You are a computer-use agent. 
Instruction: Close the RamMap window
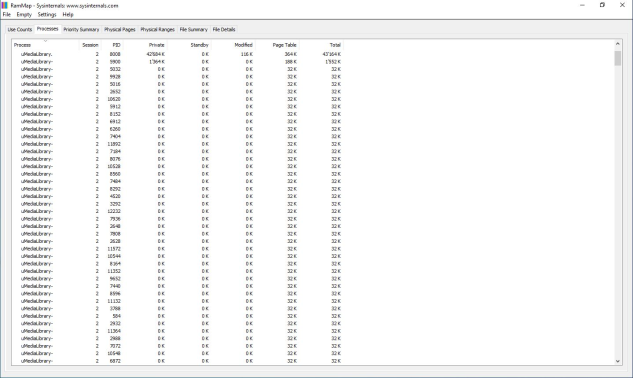point(622,5)
